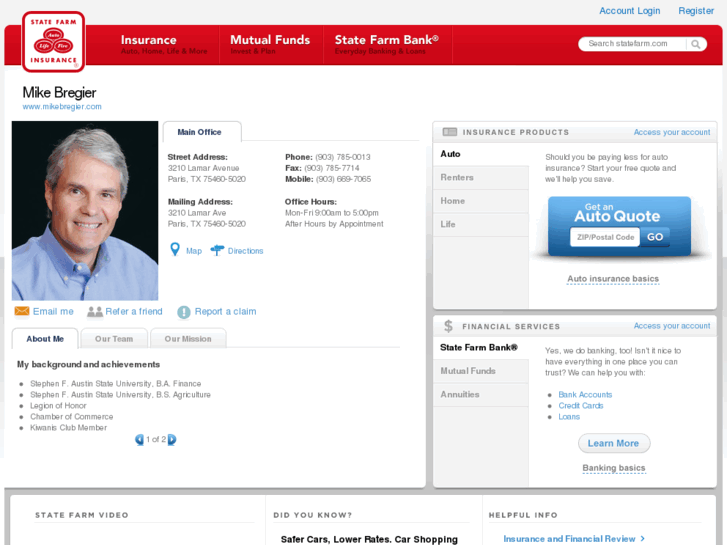Select the Annuities services tab

[481, 395]
